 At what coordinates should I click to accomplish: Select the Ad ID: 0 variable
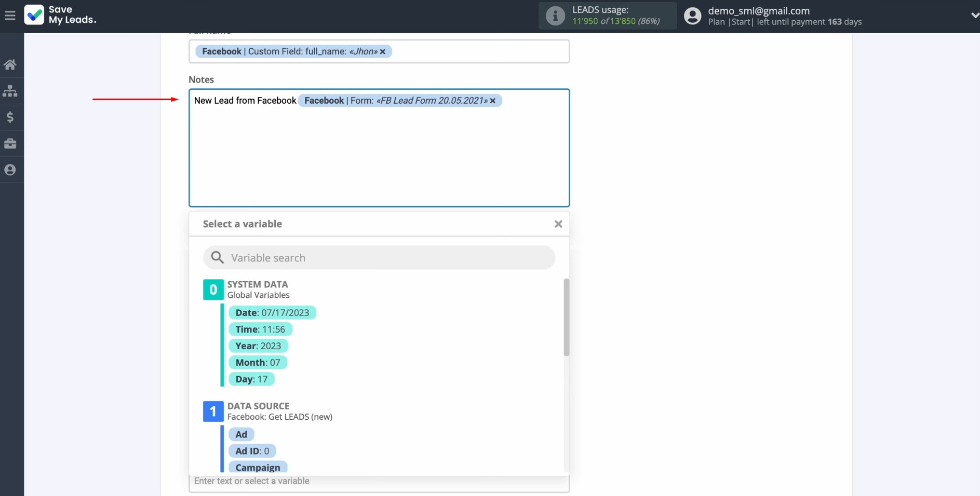point(252,451)
